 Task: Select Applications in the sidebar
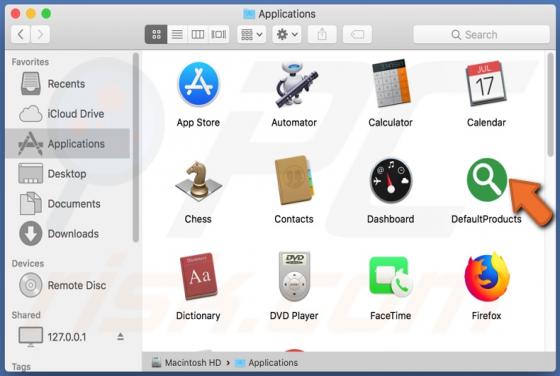tap(68, 144)
